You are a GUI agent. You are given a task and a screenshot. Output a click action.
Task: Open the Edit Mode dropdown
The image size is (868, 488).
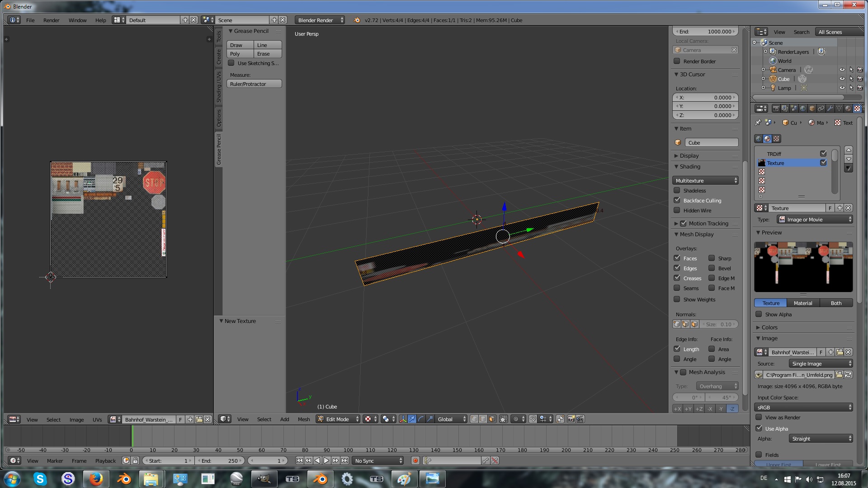coord(338,419)
